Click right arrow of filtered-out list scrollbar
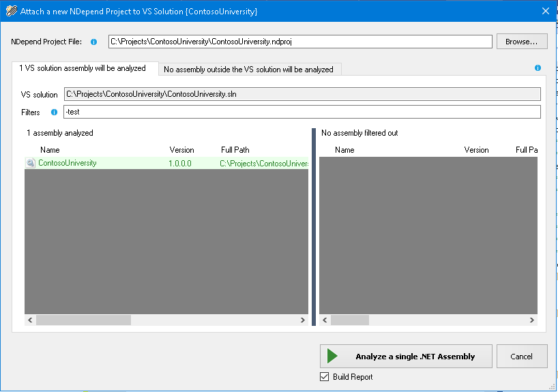The width and height of the screenshot is (558, 392). (531, 320)
